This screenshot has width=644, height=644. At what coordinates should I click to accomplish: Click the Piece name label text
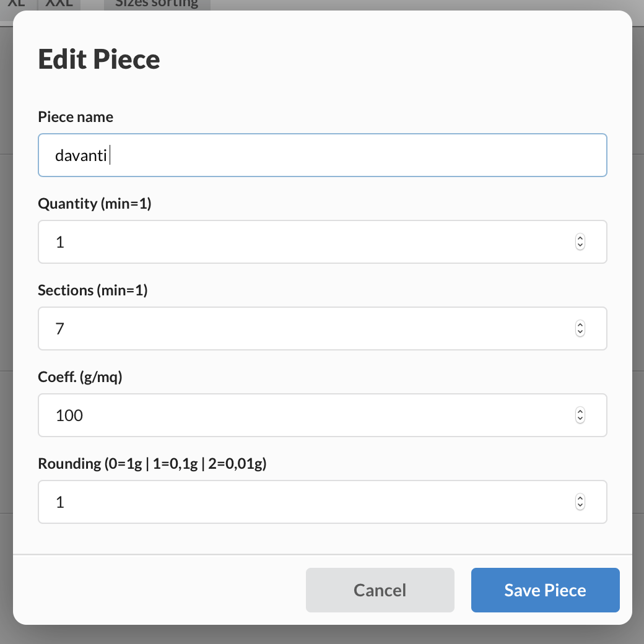click(x=76, y=117)
